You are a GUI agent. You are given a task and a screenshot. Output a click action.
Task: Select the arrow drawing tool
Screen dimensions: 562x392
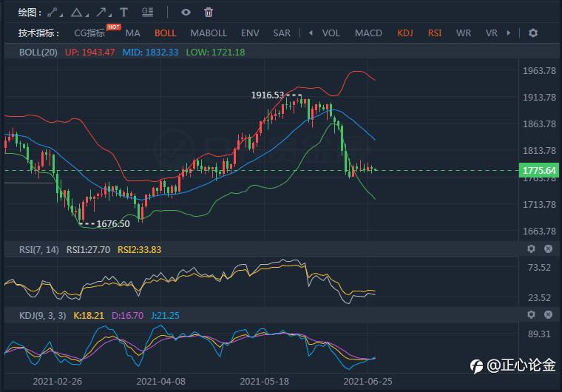[101, 13]
